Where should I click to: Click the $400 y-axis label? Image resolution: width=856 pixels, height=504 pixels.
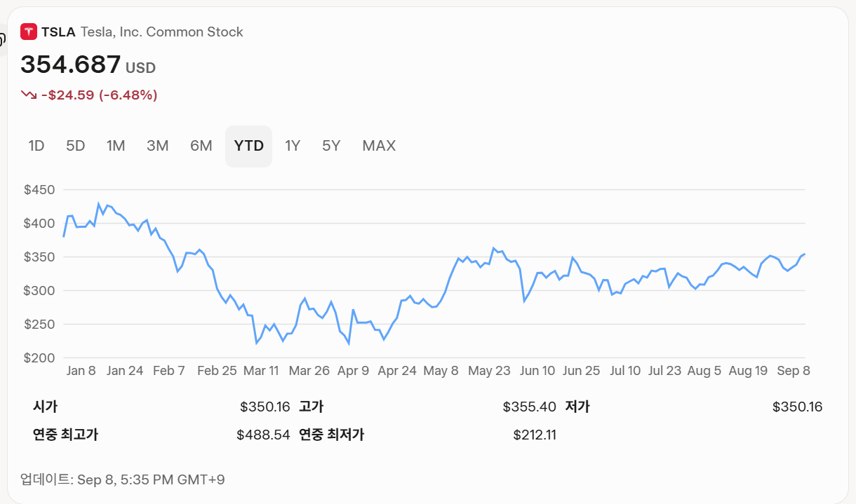click(39, 224)
